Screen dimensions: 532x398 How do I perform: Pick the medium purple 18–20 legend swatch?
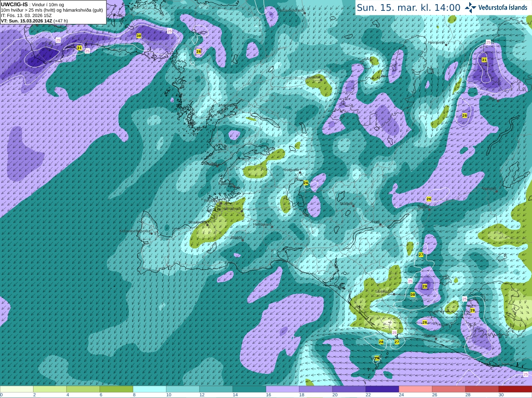(316, 389)
